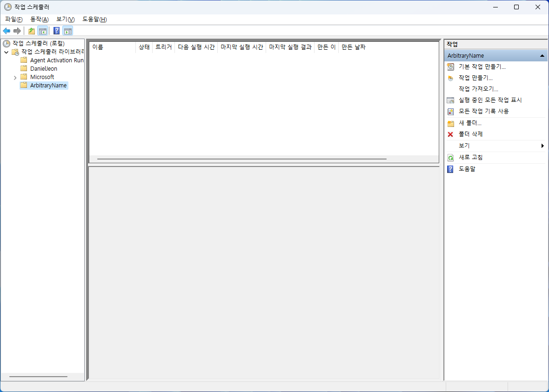
Task: Click the Agent Activation Run folder icon
Action: [24, 60]
